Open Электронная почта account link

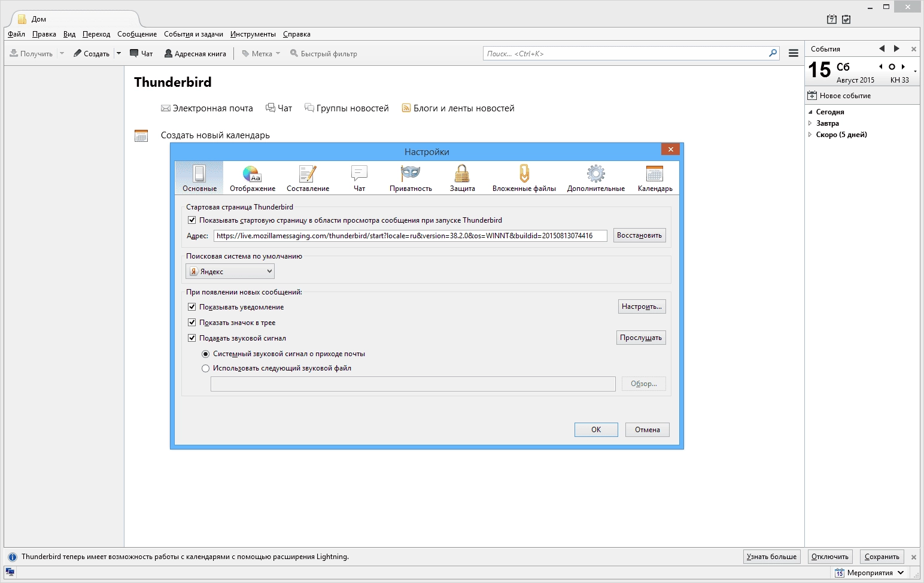(207, 108)
